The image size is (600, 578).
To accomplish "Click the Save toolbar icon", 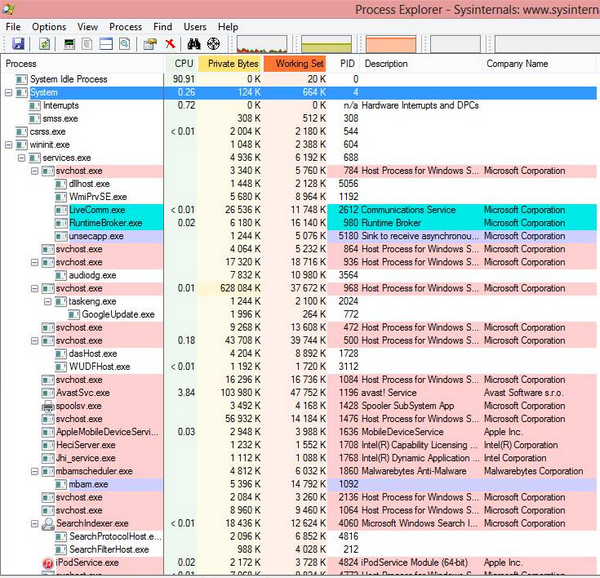I will coord(18,44).
